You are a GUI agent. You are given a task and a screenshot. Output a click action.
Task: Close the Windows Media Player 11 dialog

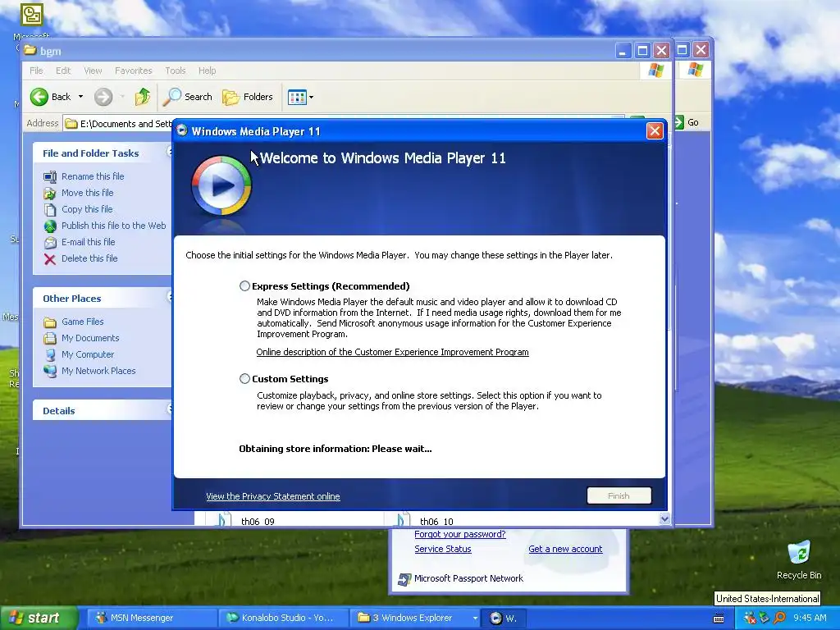[655, 130]
